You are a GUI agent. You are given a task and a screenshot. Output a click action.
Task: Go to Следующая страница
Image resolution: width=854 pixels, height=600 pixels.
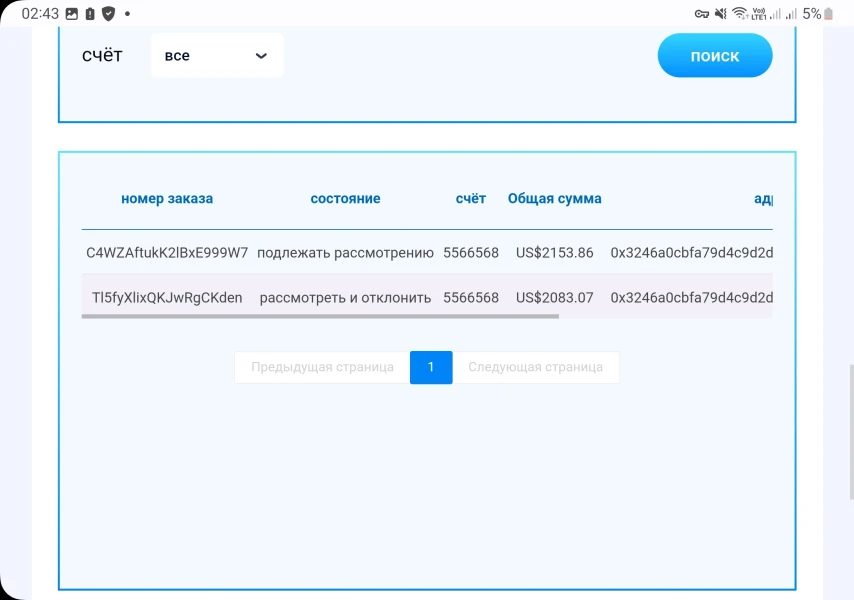coord(535,367)
